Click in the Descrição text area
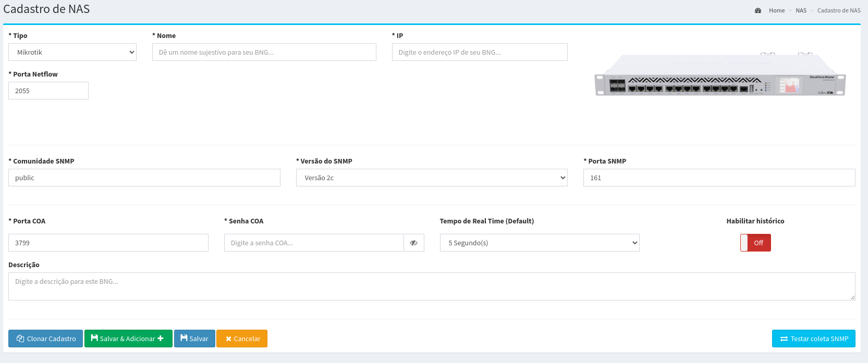This screenshot has height=363, width=868. point(432,286)
